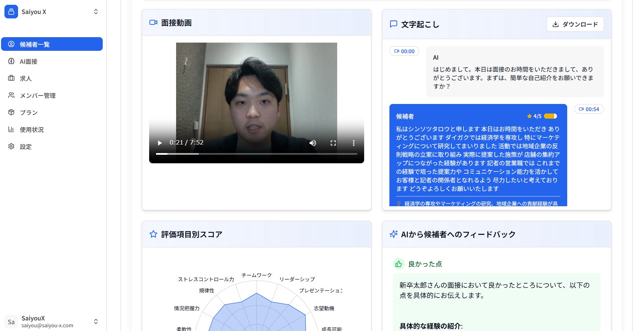Click the 求人 briefcase icon

pyautogui.click(x=11, y=78)
